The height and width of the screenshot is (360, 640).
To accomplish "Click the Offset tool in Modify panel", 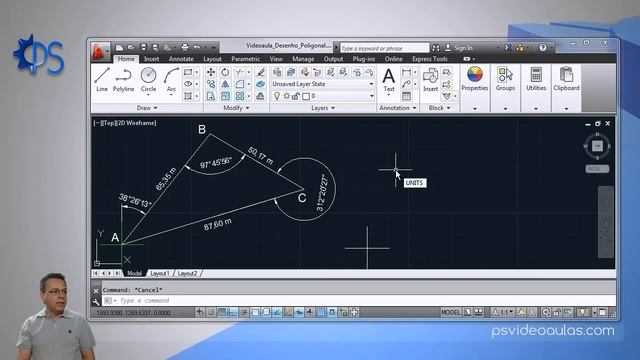I will [x=260, y=96].
